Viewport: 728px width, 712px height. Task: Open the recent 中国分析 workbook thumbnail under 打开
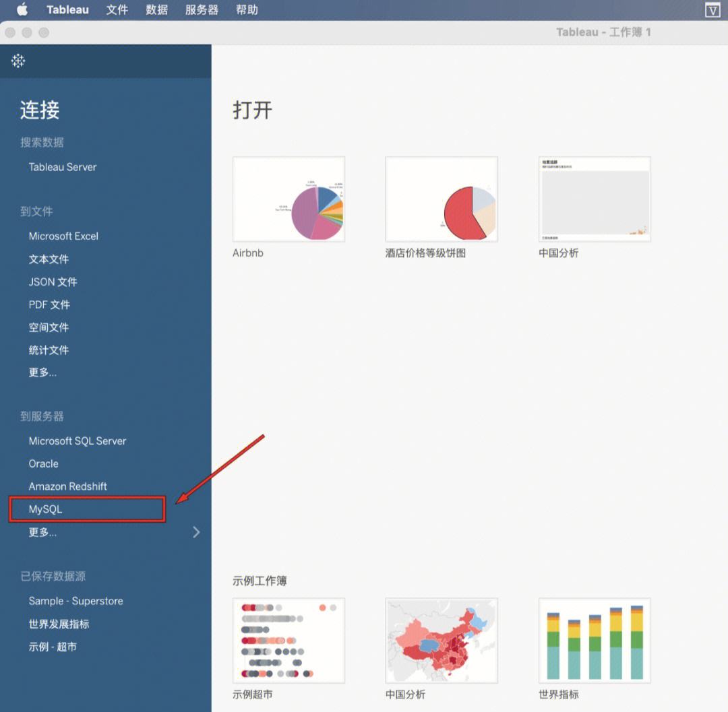click(x=595, y=199)
